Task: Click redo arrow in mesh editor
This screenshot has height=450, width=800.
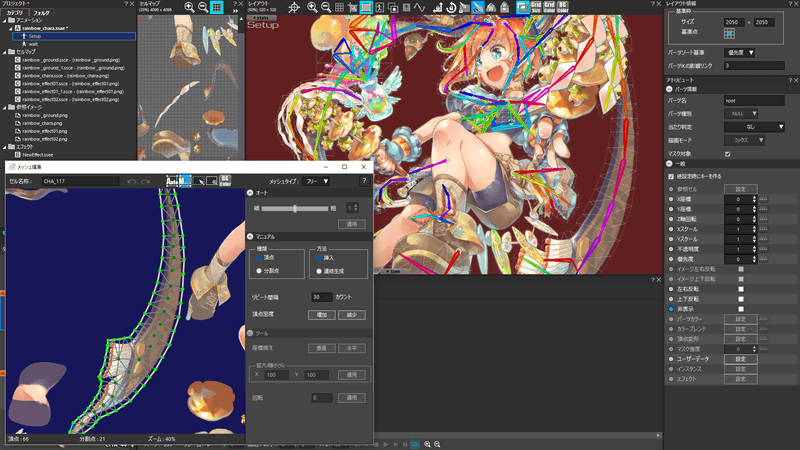Action: coord(145,181)
